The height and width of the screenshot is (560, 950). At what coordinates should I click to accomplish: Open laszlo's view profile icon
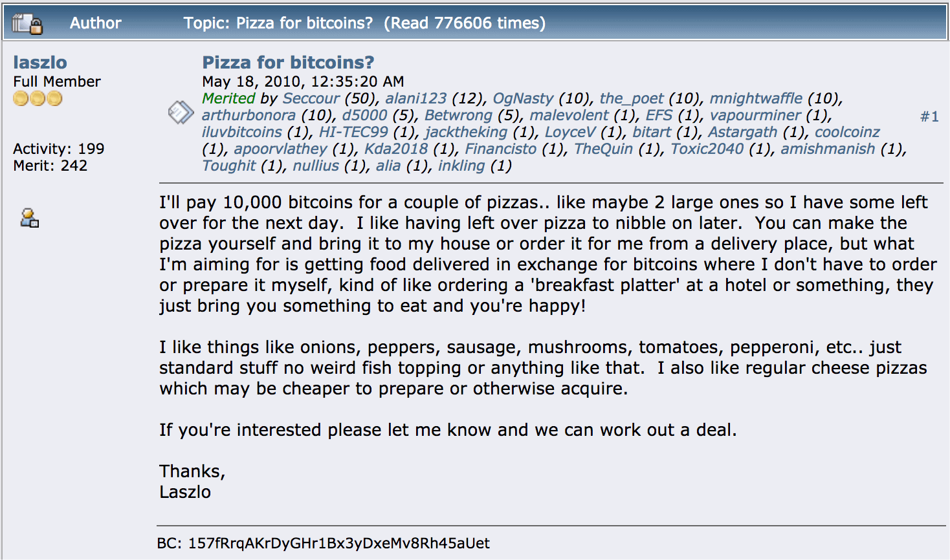coord(29,218)
